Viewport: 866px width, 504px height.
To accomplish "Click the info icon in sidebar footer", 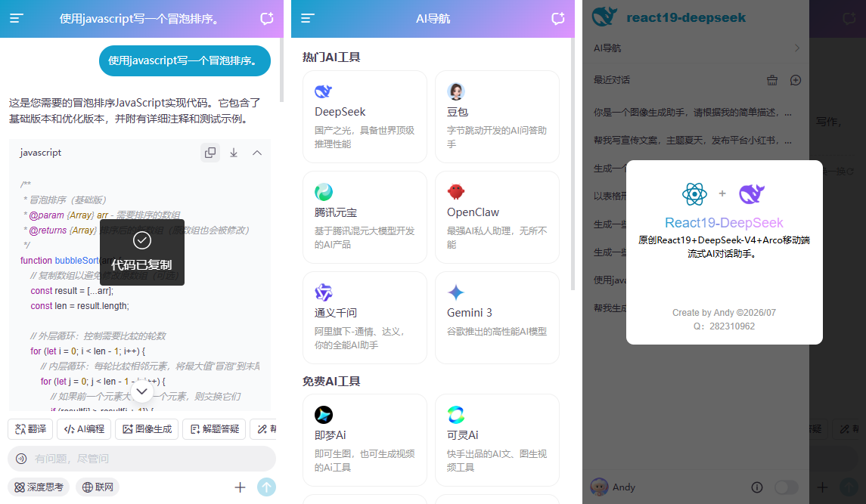I will coord(757,487).
